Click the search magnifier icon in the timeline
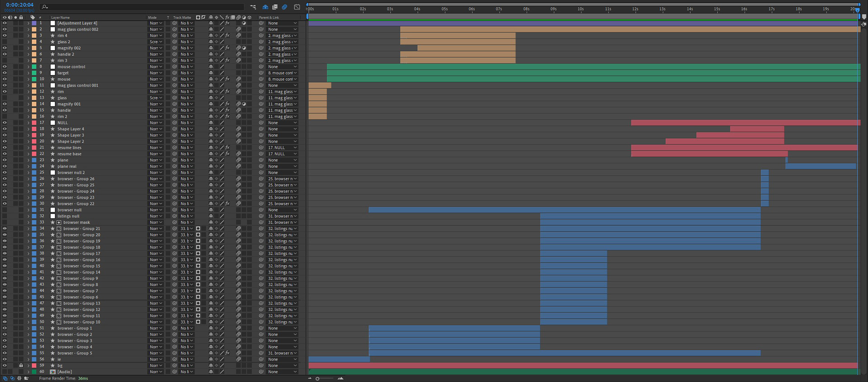Screen dimensions: 868x382 [x=44, y=7]
